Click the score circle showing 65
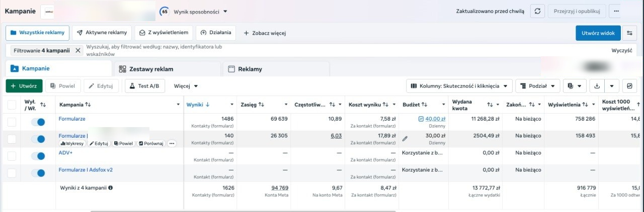644x212 pixels. pos(165,11)
